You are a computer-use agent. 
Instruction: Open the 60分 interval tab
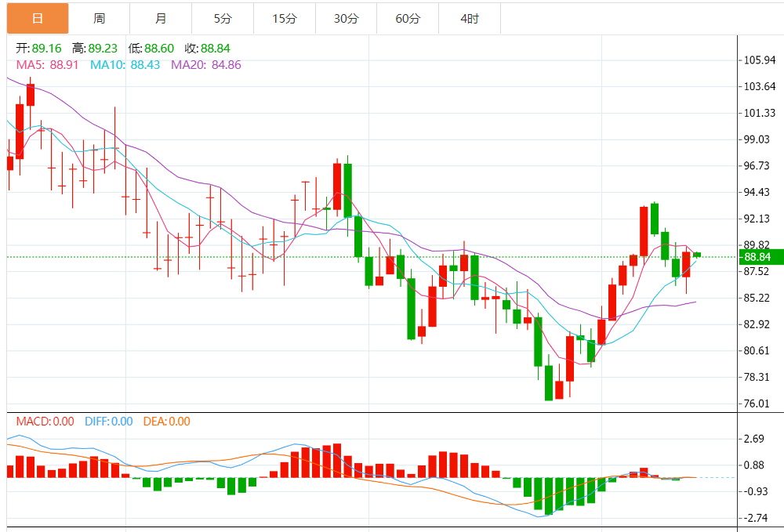point(408,19)
